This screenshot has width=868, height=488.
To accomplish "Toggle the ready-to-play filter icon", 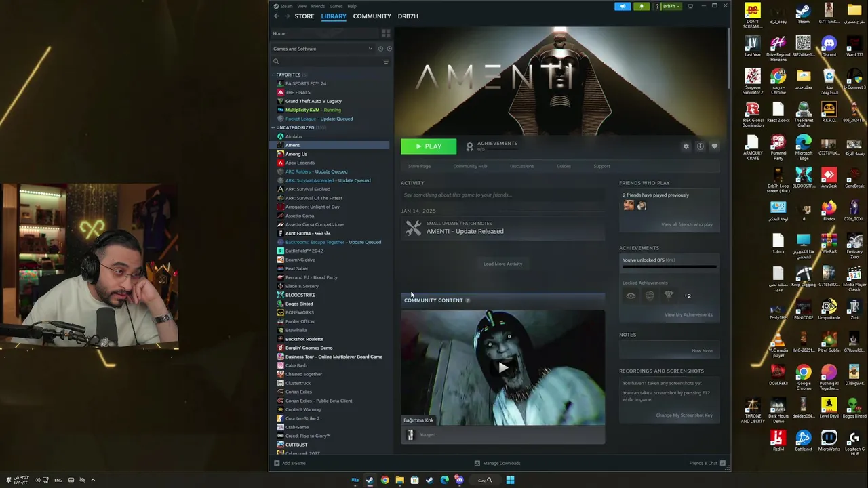I will [389, 49].
